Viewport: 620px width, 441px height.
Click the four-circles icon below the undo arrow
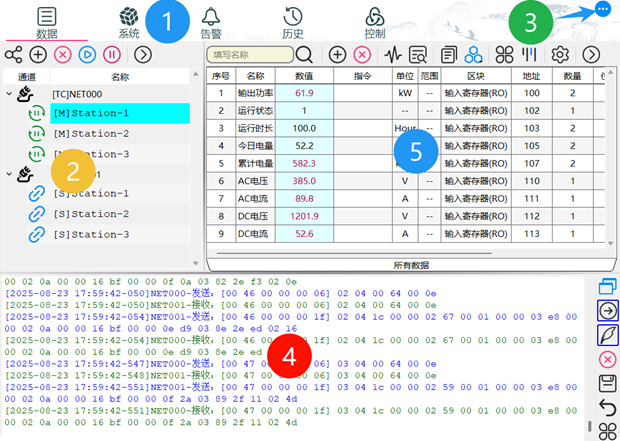click(607, 432)
